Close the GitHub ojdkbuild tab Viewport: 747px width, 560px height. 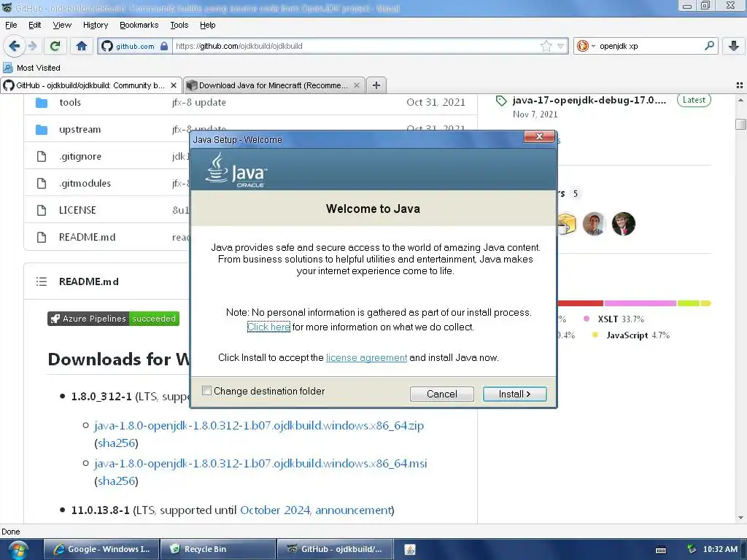pyautogui.click(x=174, y=85)
